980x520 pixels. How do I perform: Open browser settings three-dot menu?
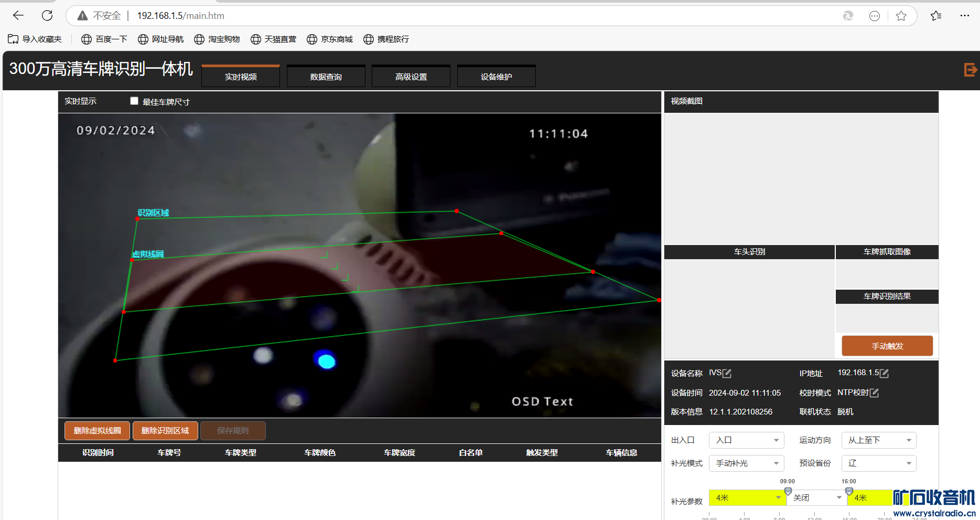(x=964, y=16)
